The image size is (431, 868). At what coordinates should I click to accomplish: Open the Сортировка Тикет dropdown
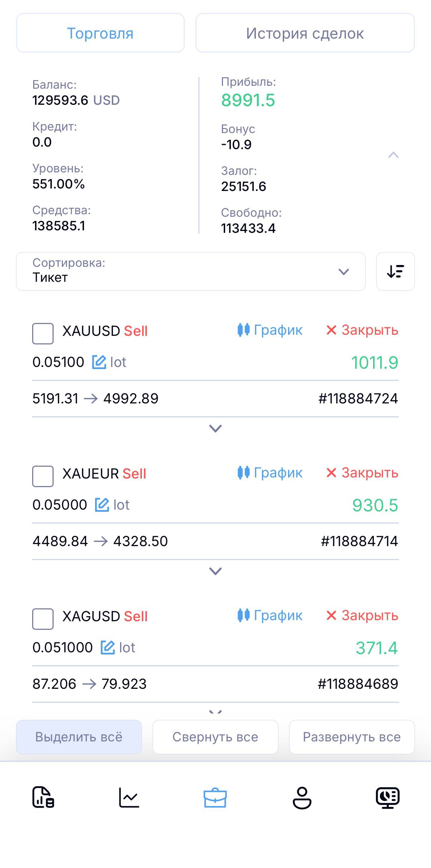(190, 271)
